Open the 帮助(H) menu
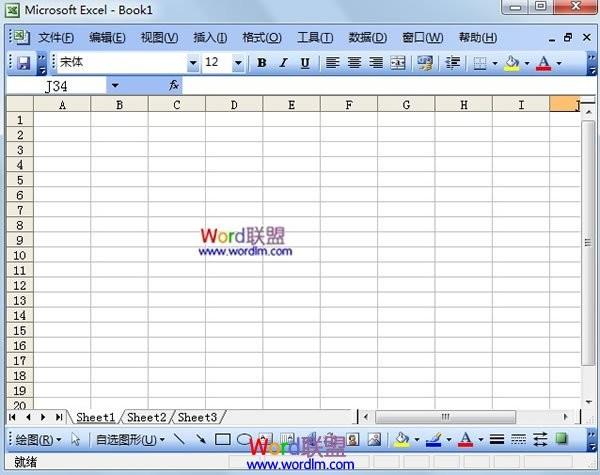 point(478,38)
